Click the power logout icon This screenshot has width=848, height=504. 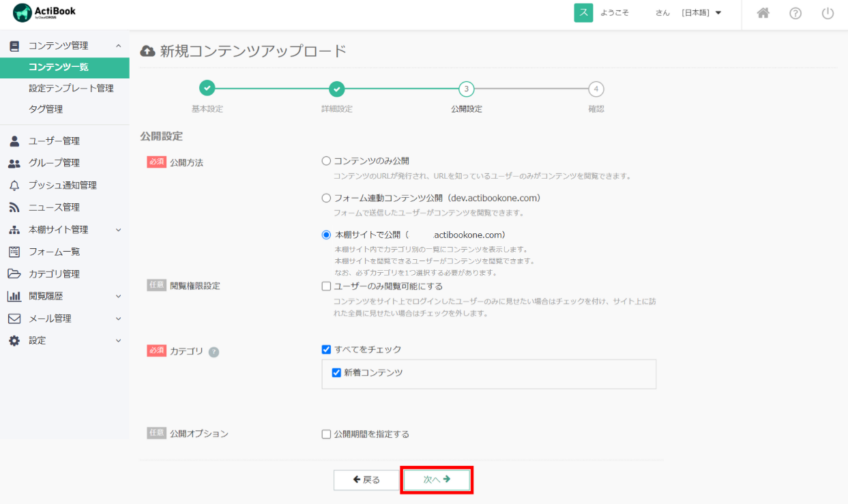click(x=828, y=13)
